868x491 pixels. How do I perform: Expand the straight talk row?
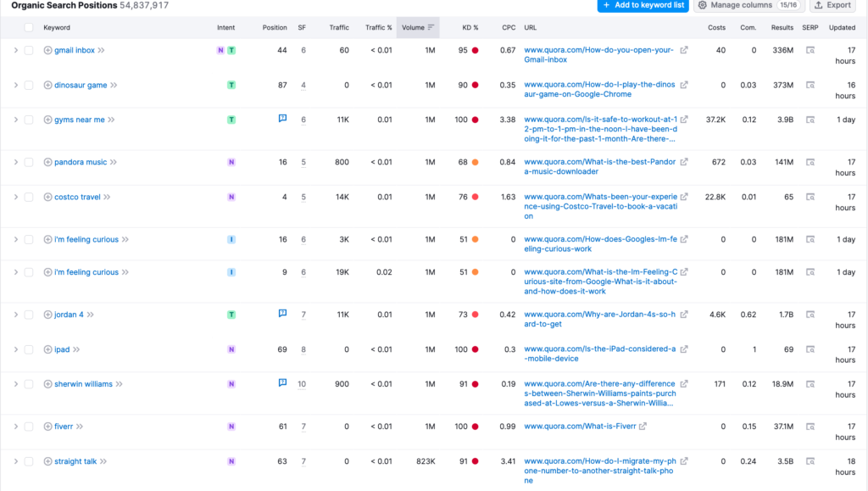coord(15,461)
